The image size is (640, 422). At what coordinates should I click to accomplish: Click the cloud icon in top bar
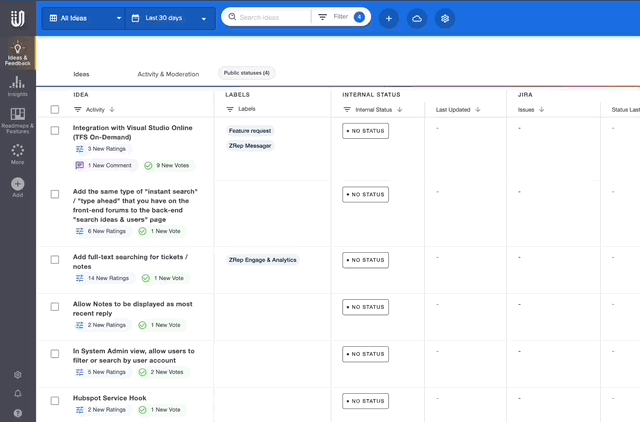417,18
